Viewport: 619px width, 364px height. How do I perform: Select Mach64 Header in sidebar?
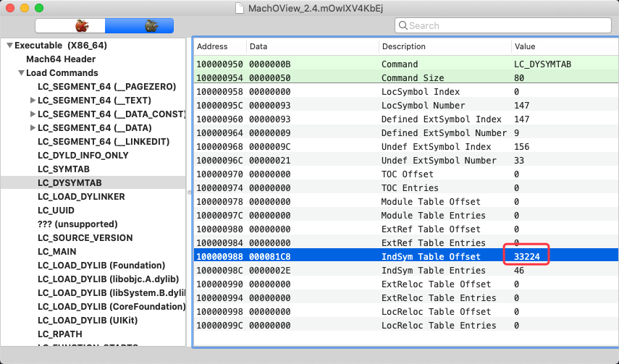pos(61,59)
